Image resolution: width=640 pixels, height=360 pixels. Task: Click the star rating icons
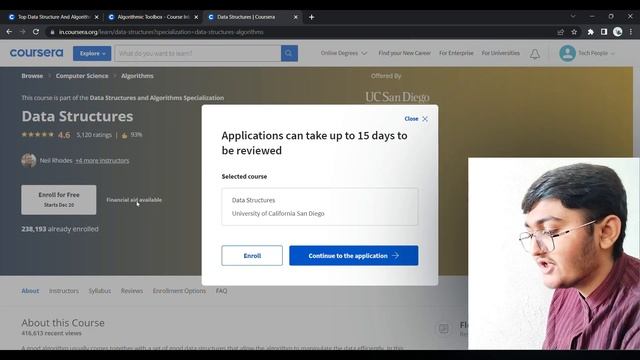click(x=38, y=135)
